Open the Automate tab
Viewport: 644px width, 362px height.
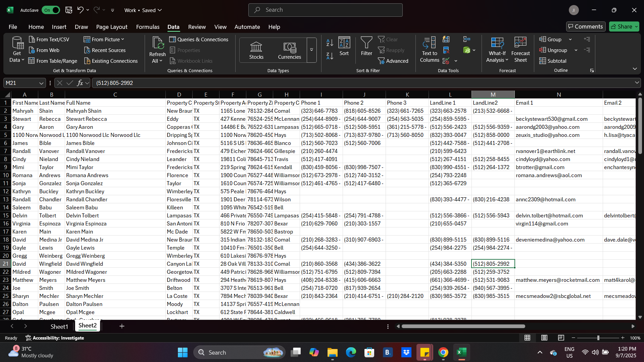(x=247, y=27)
